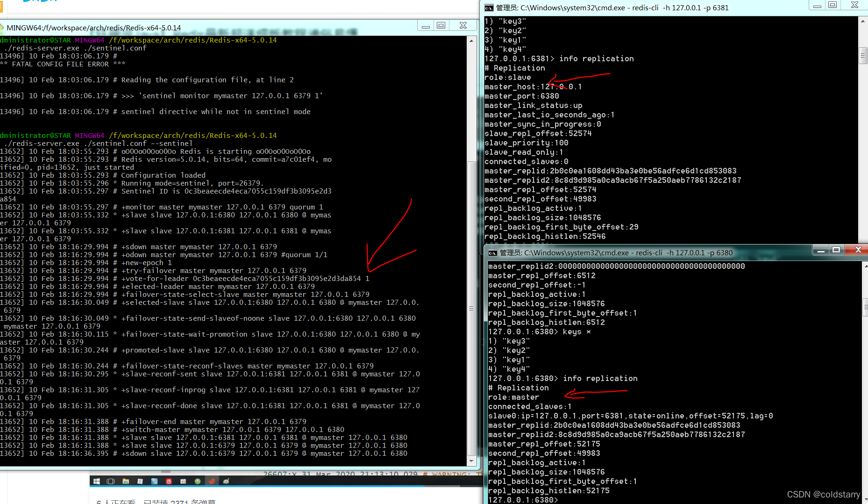
Task: Click 'connected_slaves:0' in the 6381 window
Action: coord(526,162)
